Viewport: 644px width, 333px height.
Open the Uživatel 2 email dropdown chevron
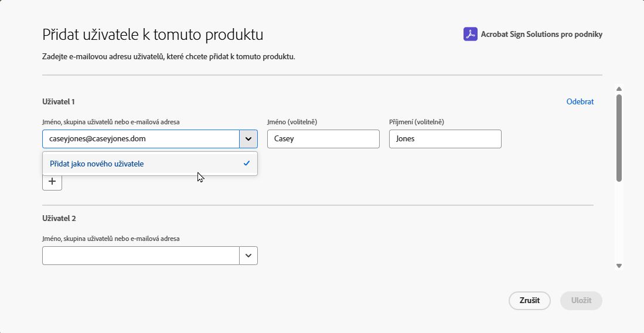[x=248, y=256]
